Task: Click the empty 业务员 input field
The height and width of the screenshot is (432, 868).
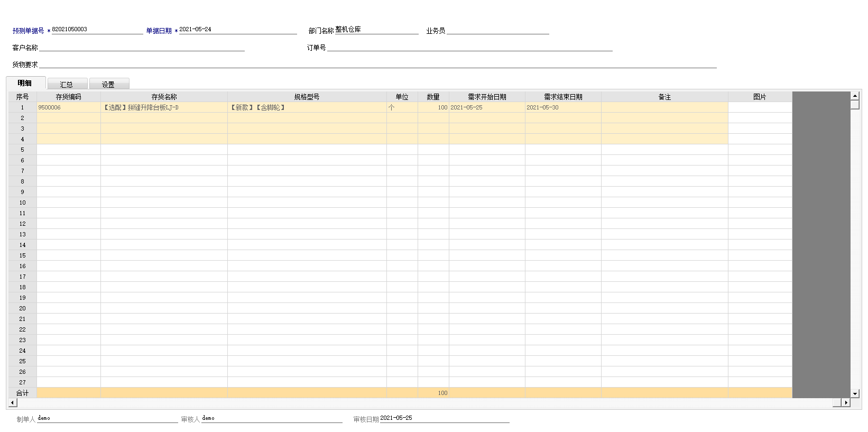Action: point(498,30)
